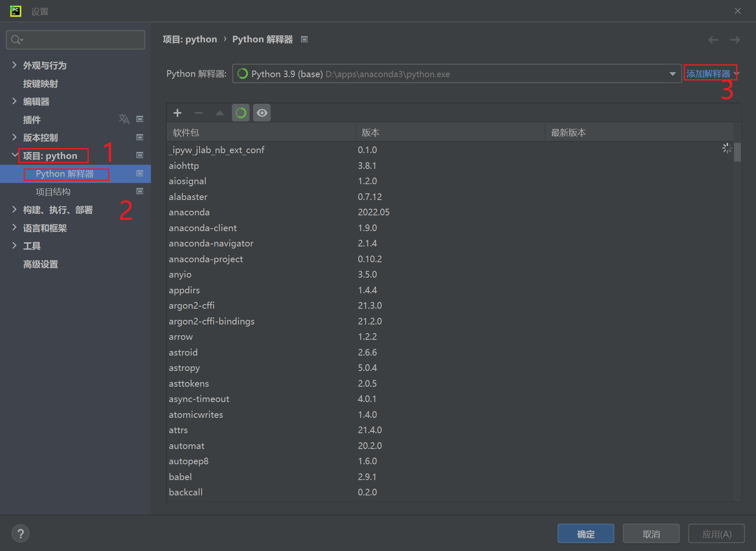Select the _ipyw_jlab_nb_ext_conf package row
Viewport: 756px width, 551px height.
450,150
